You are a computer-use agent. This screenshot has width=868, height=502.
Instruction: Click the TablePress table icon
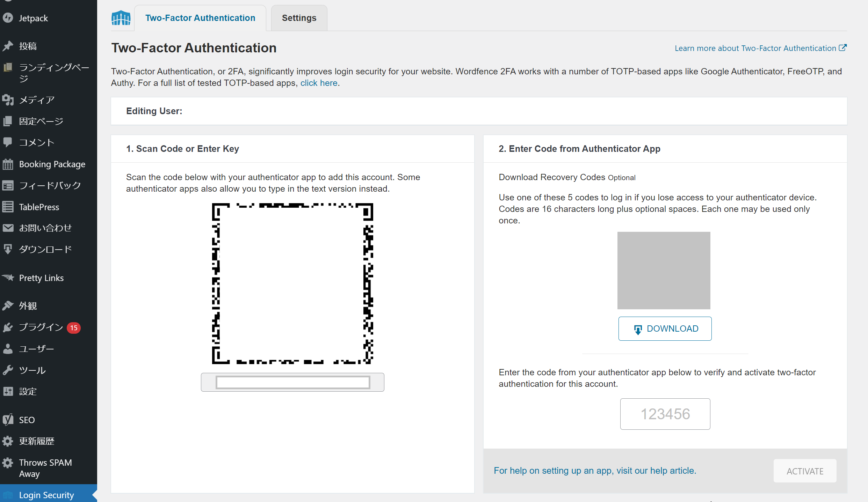tap(8, 207)
